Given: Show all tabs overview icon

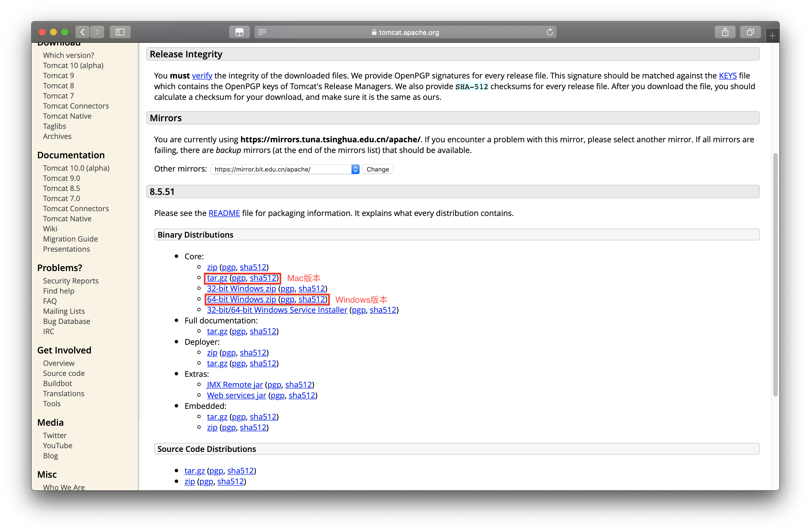Looking at the screenshot, I should [x=750, y=32].
